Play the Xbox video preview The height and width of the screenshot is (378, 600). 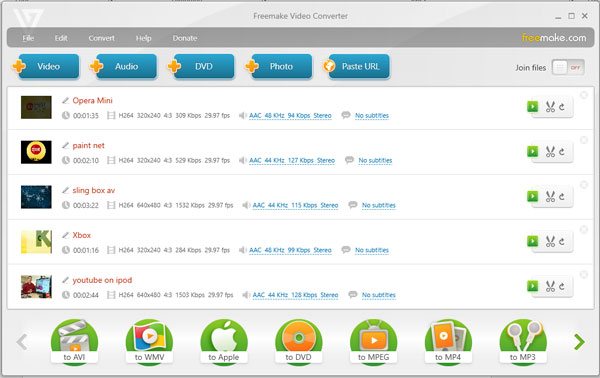pos(532,241)
